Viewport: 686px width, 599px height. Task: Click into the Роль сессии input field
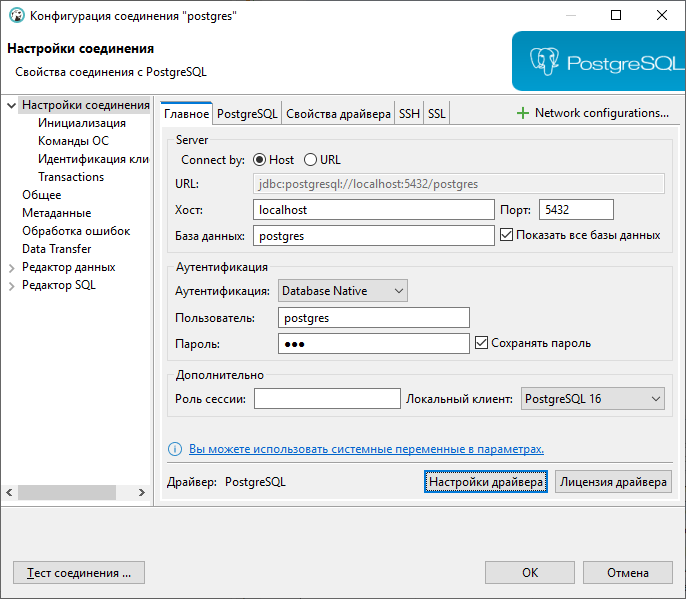coord(327,399)
